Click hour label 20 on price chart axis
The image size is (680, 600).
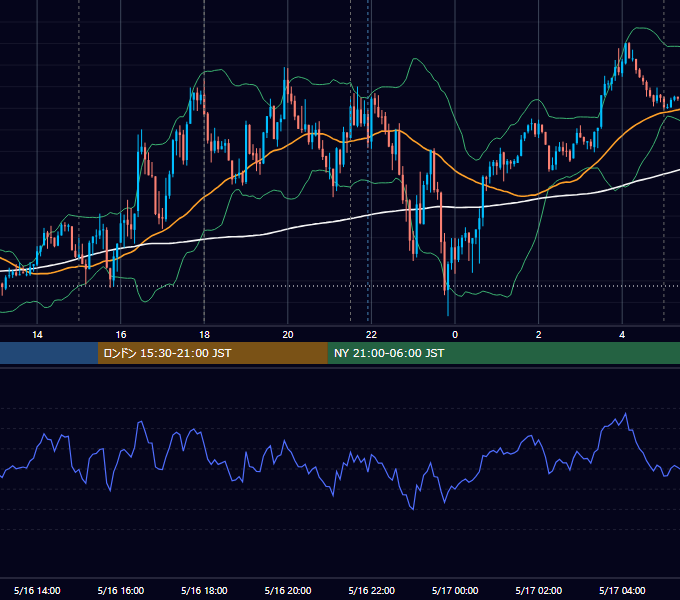pos(288,335)
